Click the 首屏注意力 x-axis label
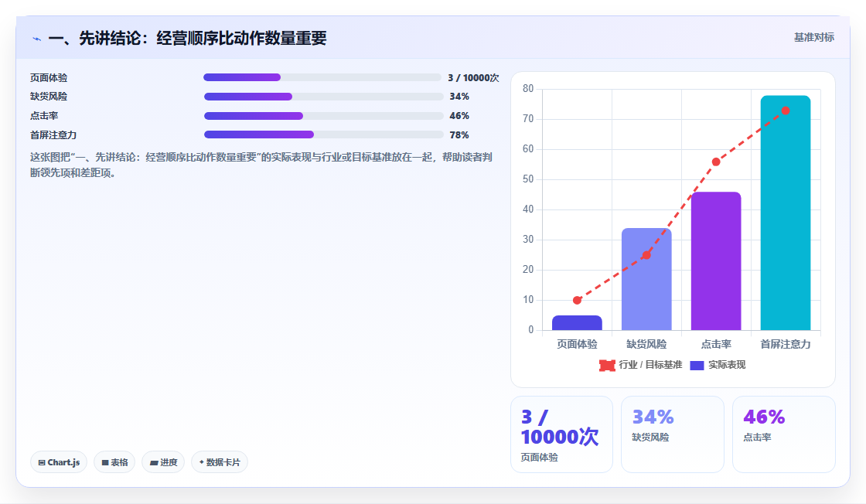The width and height of the screenshot is (866, 504). click(x=786, y=345)
